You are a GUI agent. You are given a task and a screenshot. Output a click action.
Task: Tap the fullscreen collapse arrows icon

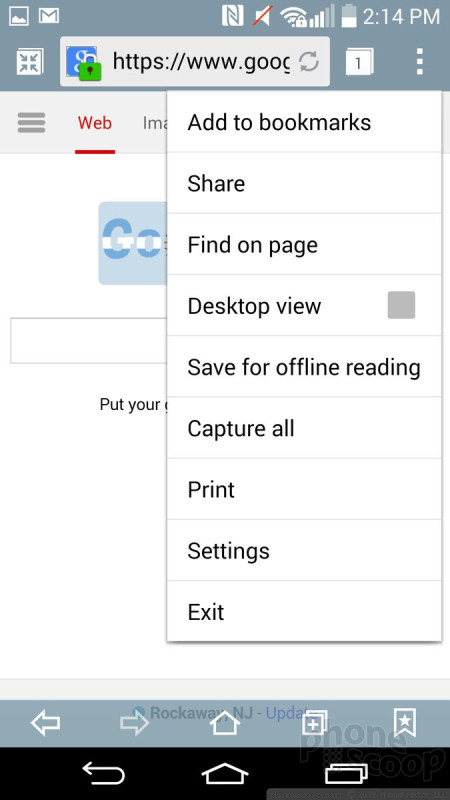[x=30, y=62]
